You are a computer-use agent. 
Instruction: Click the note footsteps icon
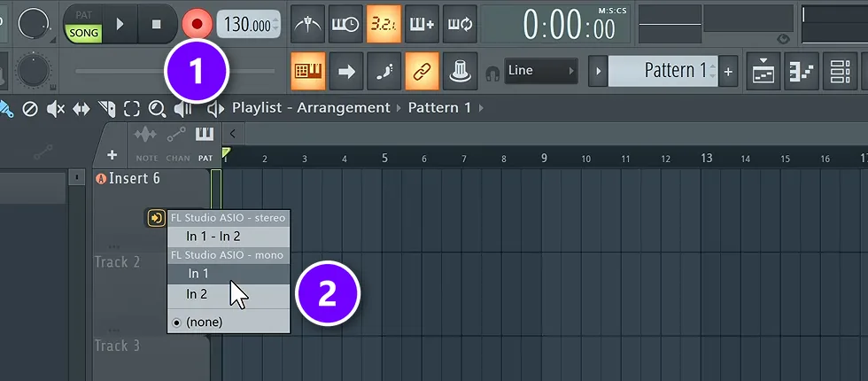[383, 71]
